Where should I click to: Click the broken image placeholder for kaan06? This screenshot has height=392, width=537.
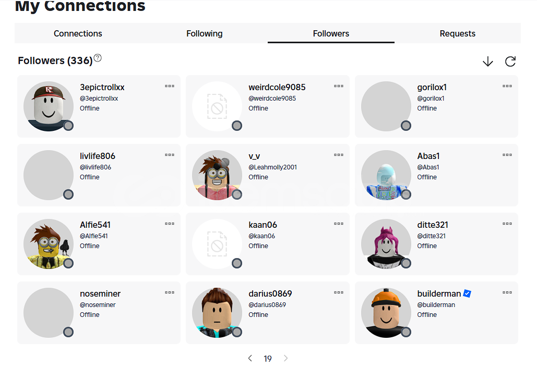pyautogui.click(x=217, y=244)
